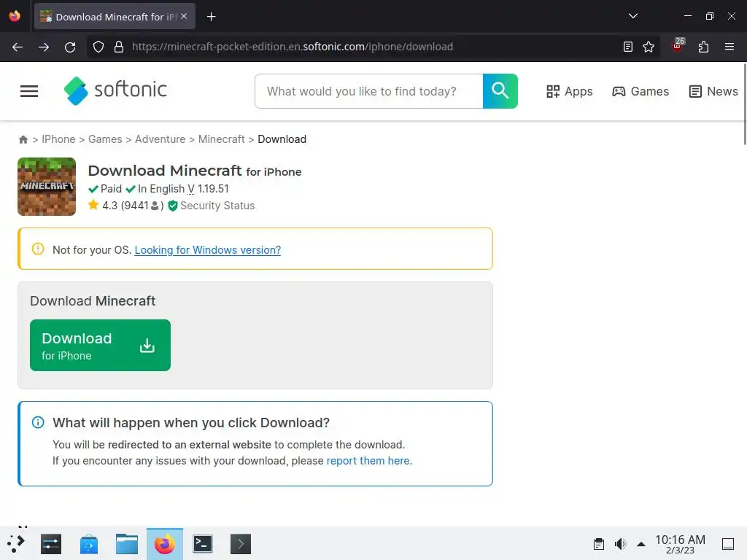Close the Download Minecraft tab
747x560 pixels.
click(x=184, y=16)
